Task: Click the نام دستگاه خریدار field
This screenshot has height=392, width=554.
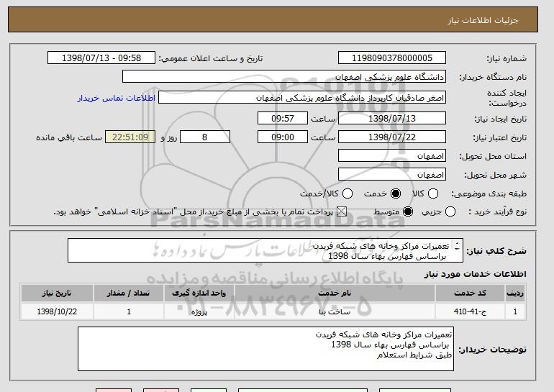Action: [x=284, y=77]
